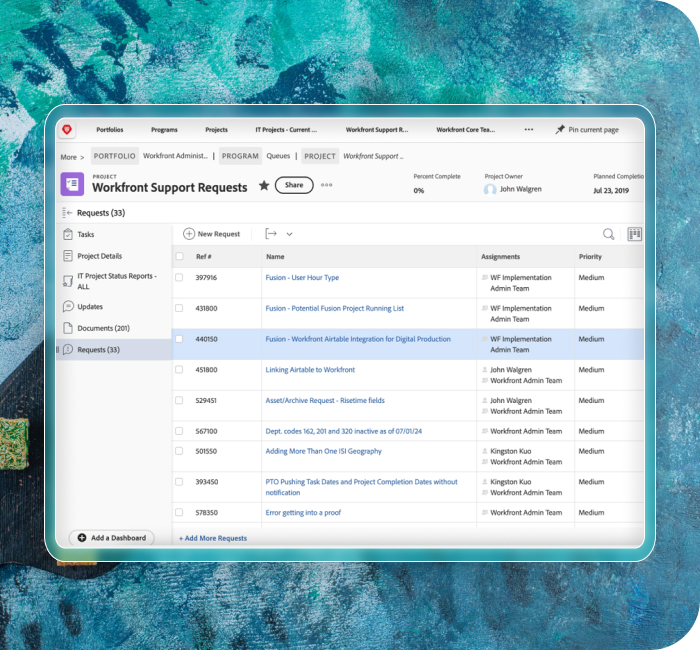Expand the export dropdown chevron
Screen dimensions: 700x650
coord(290,234)
